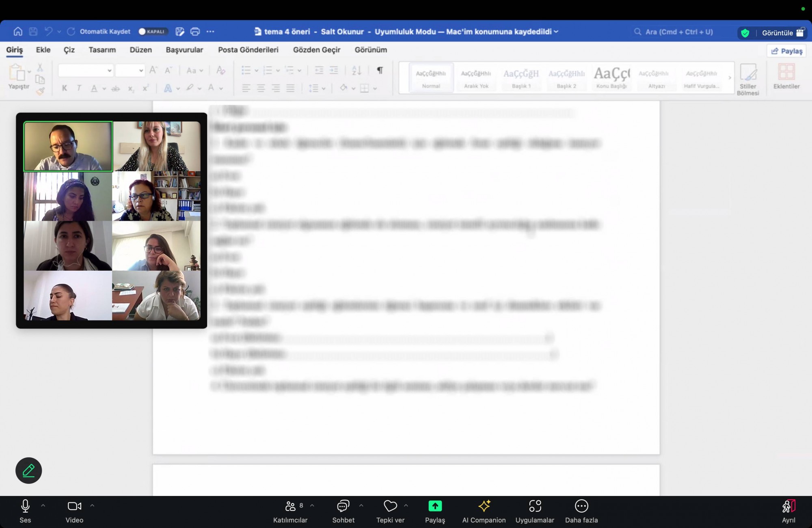Open the Zoom annotation pencil tool
Image resolution: width=812 pixels, height=528 pixels.
[28, 470]
